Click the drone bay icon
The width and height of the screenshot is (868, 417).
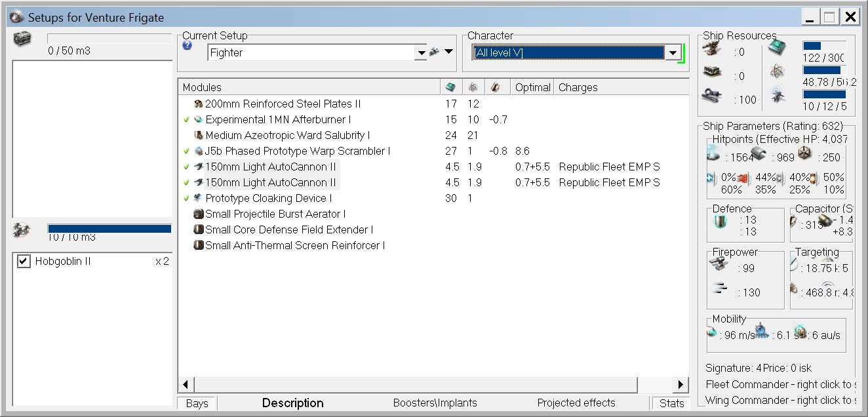click(22, 231)
